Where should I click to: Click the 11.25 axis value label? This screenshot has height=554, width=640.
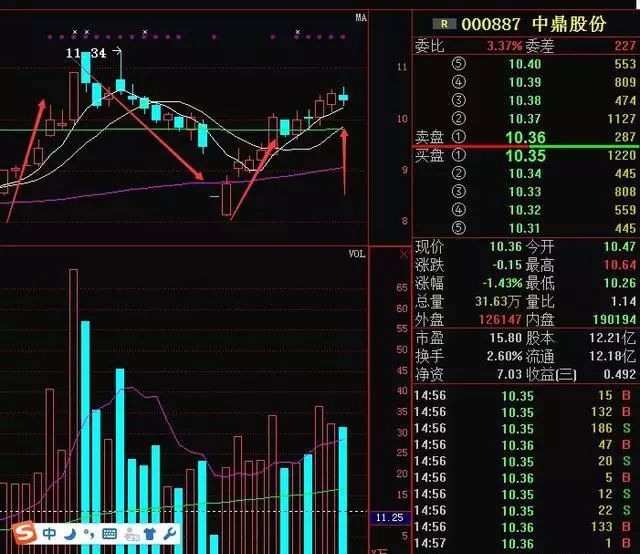point(389,518)
